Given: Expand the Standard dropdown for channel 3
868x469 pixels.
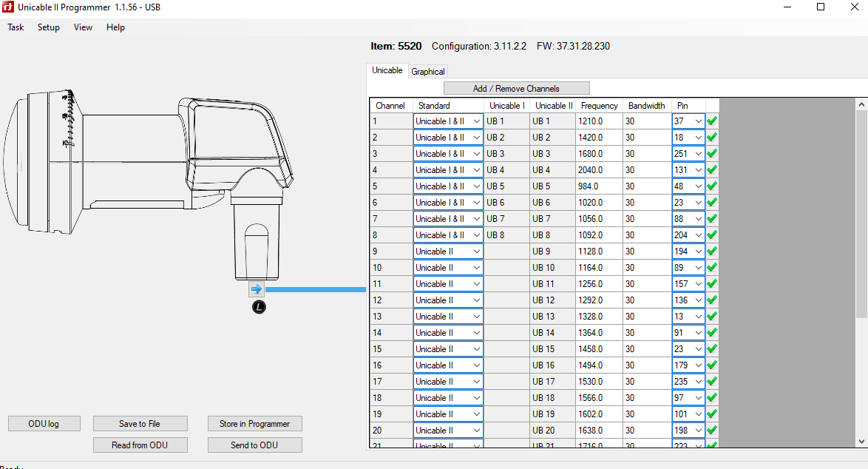Looking at the screenshot, I should 476,154.
